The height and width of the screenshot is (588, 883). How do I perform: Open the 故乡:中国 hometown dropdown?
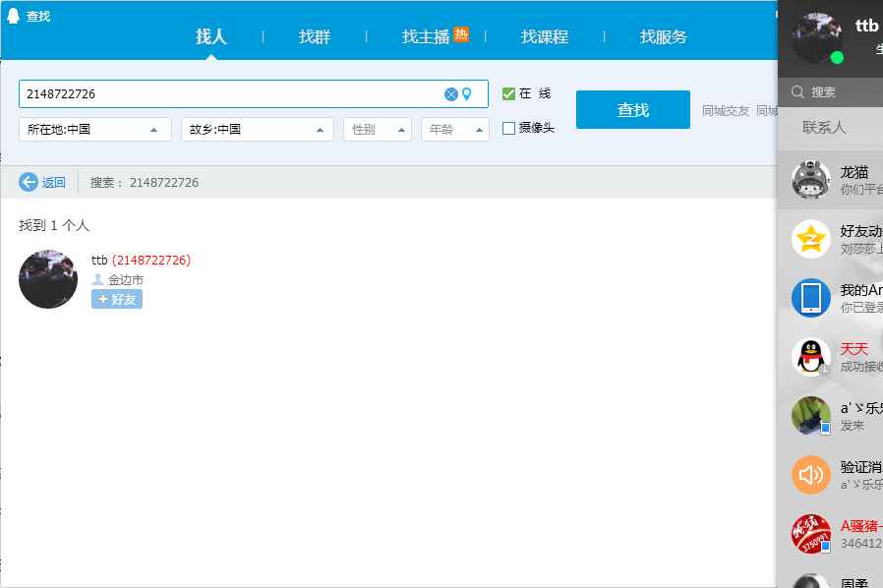click(x=258, y=130)
